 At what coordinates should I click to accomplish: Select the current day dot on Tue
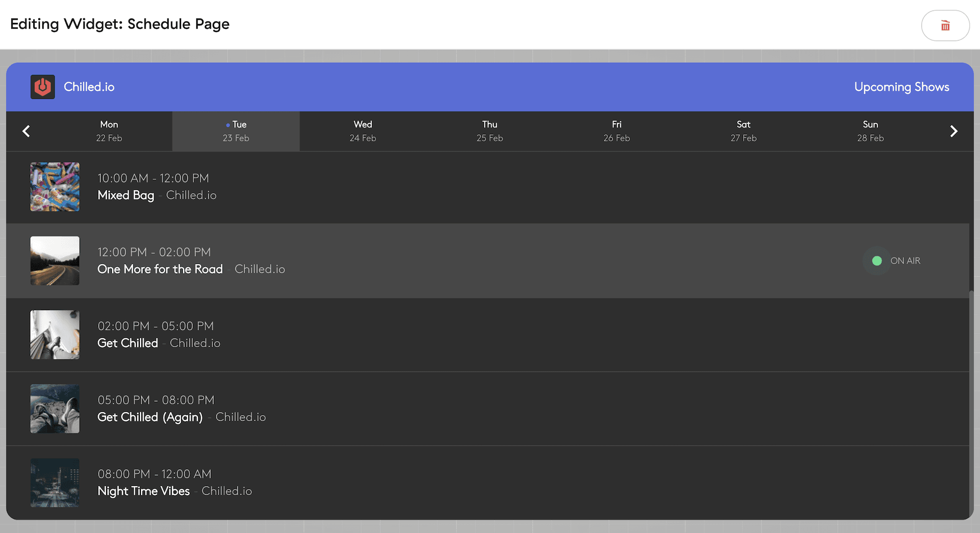point(227,125)
